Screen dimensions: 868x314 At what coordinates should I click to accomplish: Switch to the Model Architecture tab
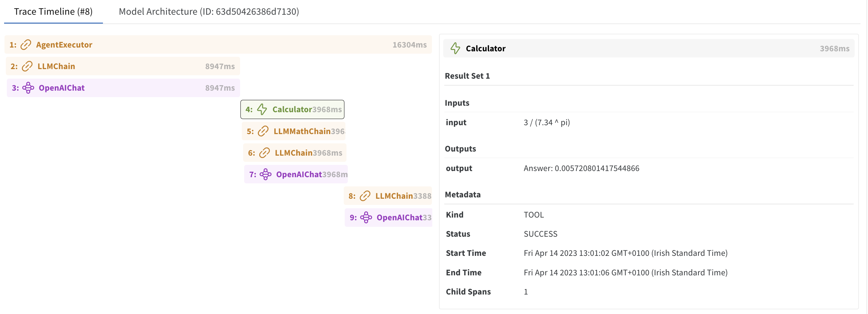209,12
